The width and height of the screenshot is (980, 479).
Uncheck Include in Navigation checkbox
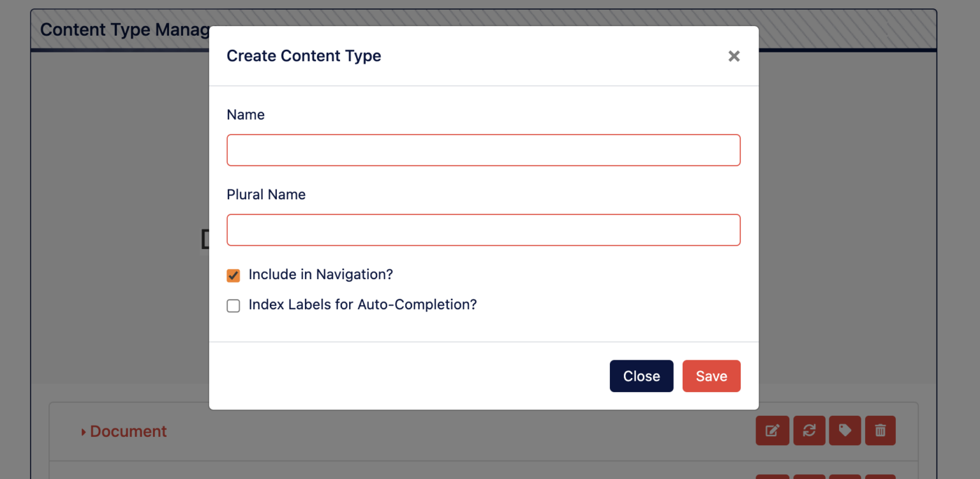tap(234, 275)
